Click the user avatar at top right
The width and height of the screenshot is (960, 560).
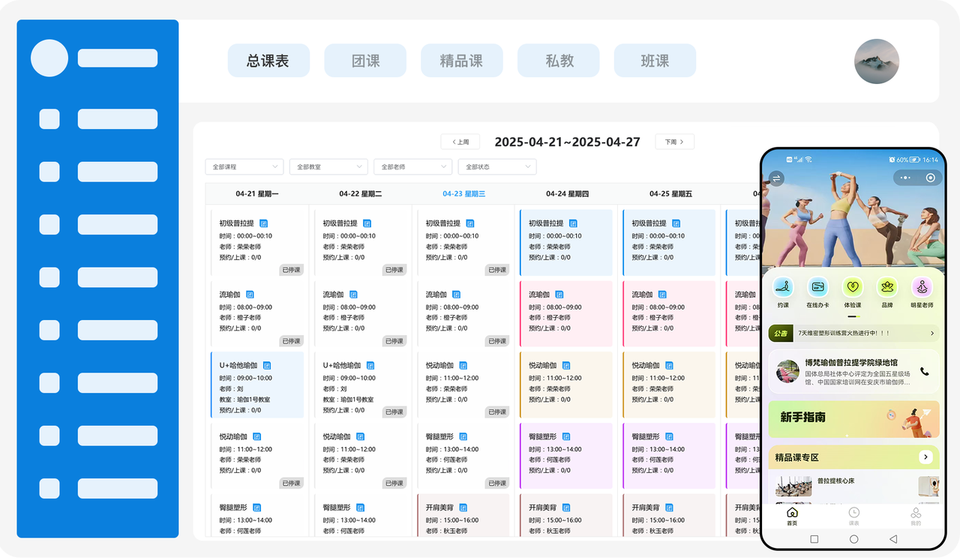876,61
